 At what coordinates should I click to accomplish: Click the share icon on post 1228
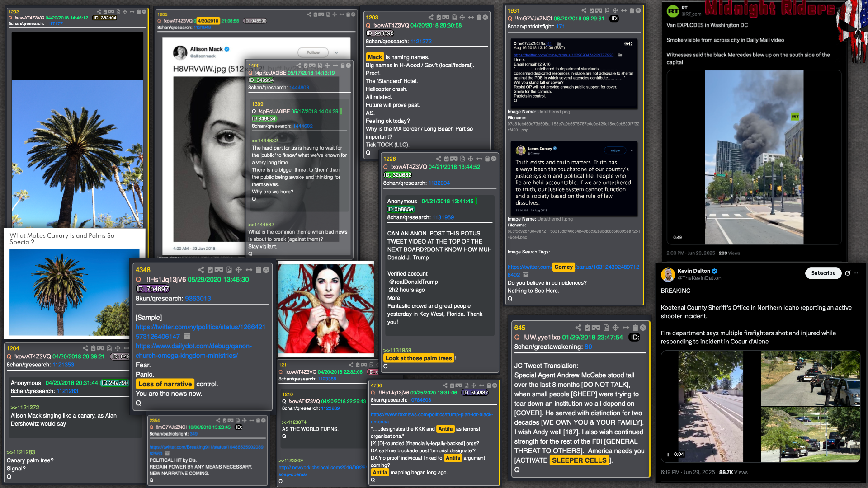pyautogui.click(x=439, y=159)
